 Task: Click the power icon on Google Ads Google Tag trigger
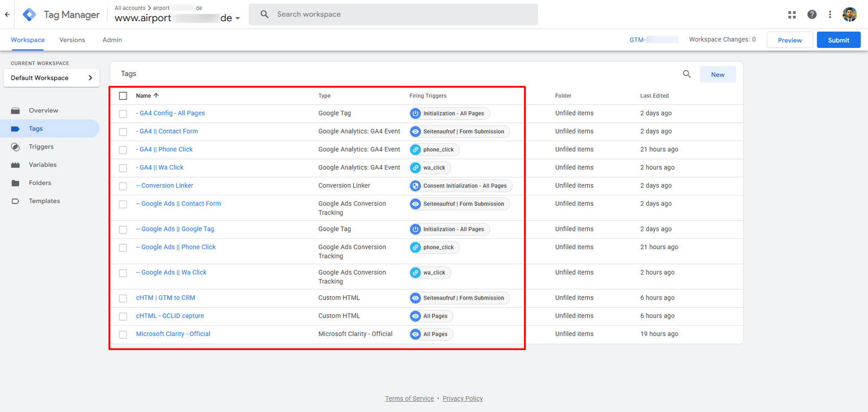pyautogui.click(x=416, y=229)
